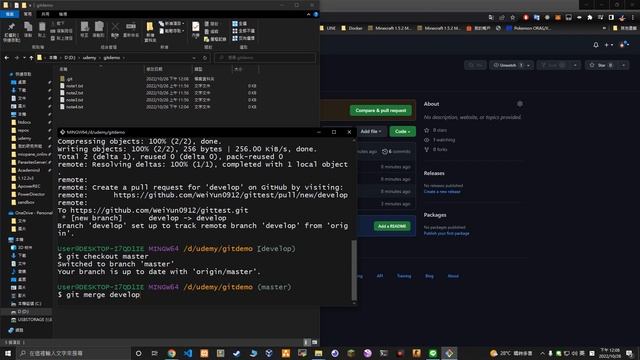Click Create a new release link
The width and height of the screenshot is (640, 360).
click(442, 192)
